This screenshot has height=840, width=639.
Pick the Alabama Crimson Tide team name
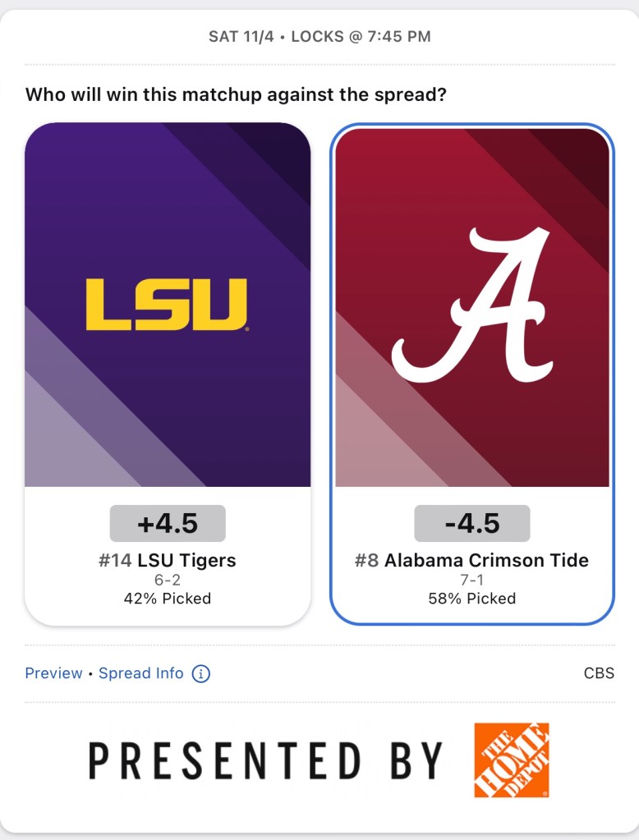tap(486, 561)
